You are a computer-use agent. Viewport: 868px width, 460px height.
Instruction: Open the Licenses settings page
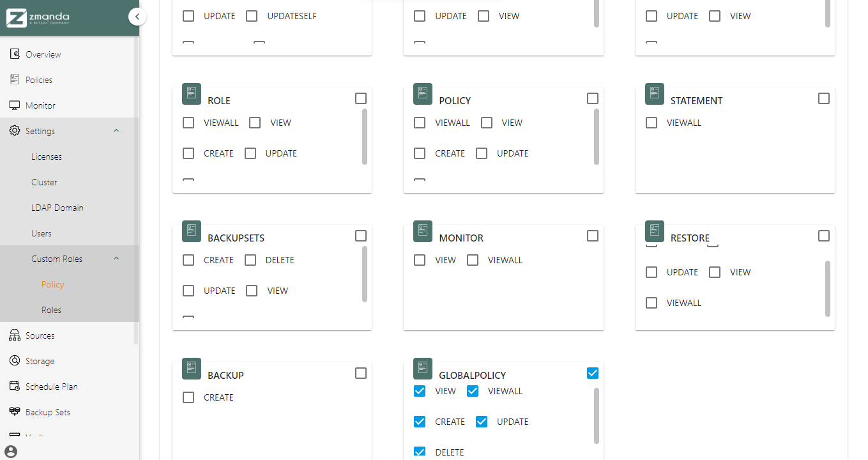click(47, 157)
